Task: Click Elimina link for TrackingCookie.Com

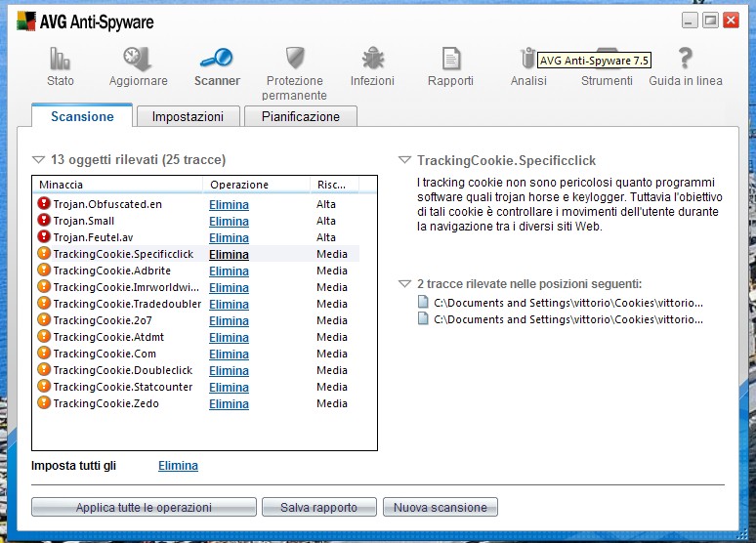Action: [x=229, y=354]
